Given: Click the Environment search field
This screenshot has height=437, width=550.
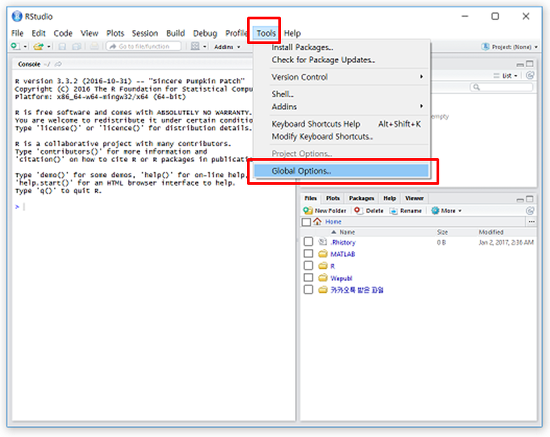Looking at the screenshot, I should point(501,87).
